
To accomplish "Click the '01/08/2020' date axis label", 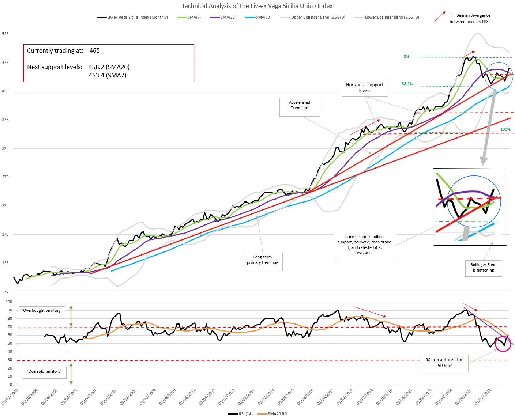I will tap(405, 397).
